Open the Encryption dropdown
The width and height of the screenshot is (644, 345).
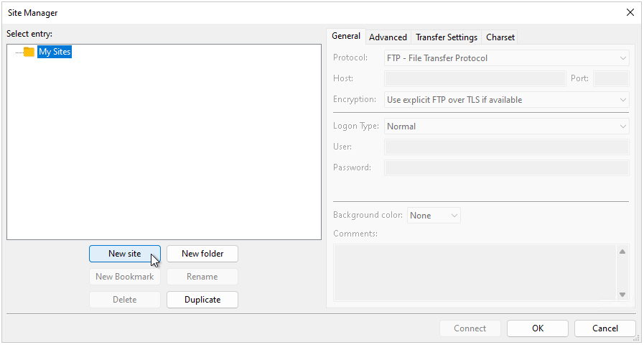[x=507, y=100]
